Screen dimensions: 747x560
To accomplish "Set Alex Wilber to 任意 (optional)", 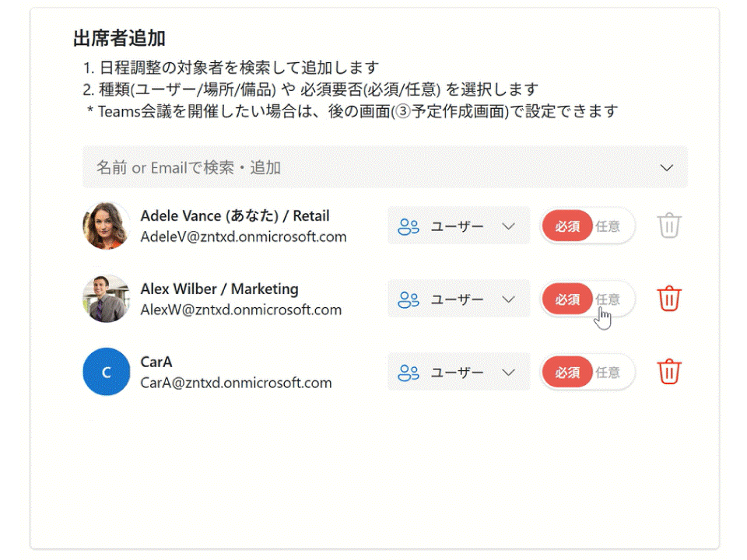I will click(608, 299).
